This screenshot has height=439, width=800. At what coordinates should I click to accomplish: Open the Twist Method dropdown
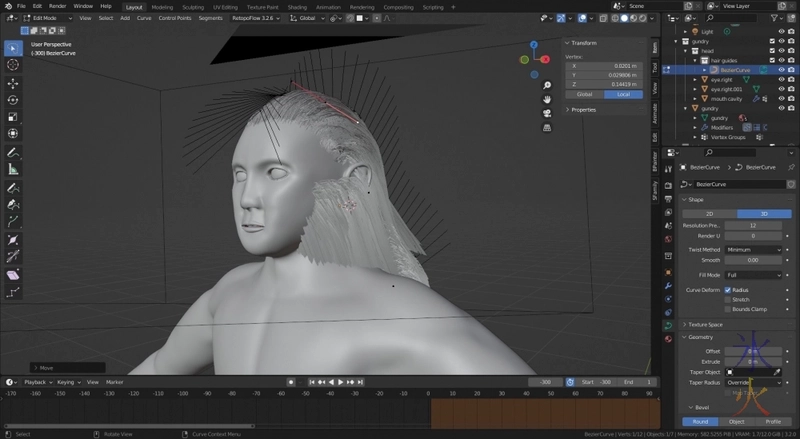point(752,249)
